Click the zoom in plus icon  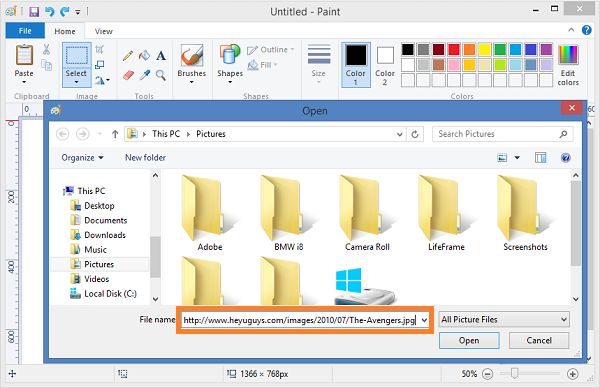click(x=572, y=374)
